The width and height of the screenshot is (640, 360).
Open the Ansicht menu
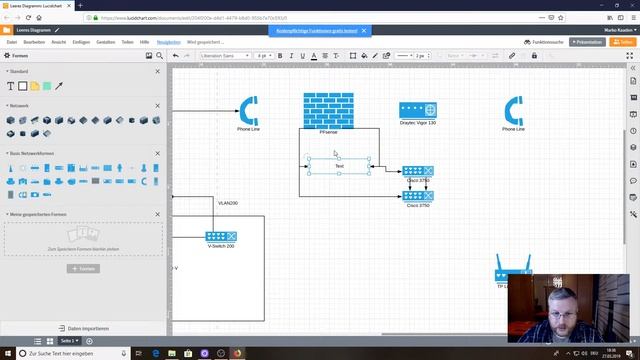(59, 42)
